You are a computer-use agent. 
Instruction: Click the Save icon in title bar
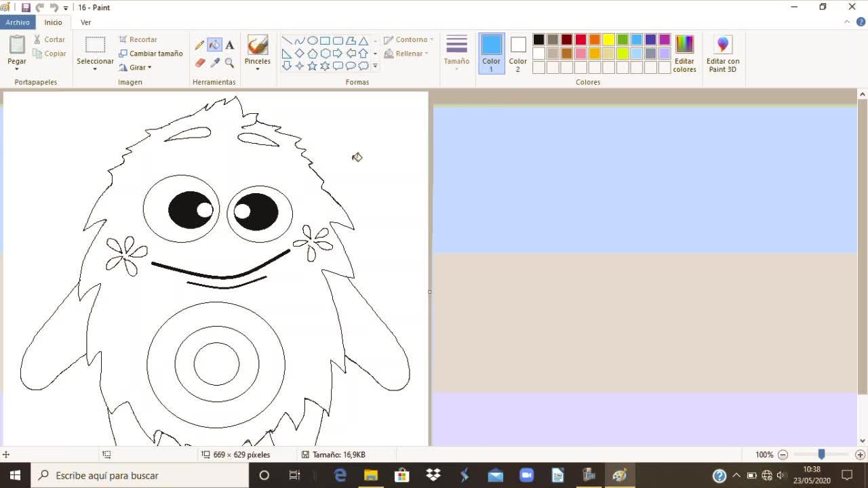(26, 7)
